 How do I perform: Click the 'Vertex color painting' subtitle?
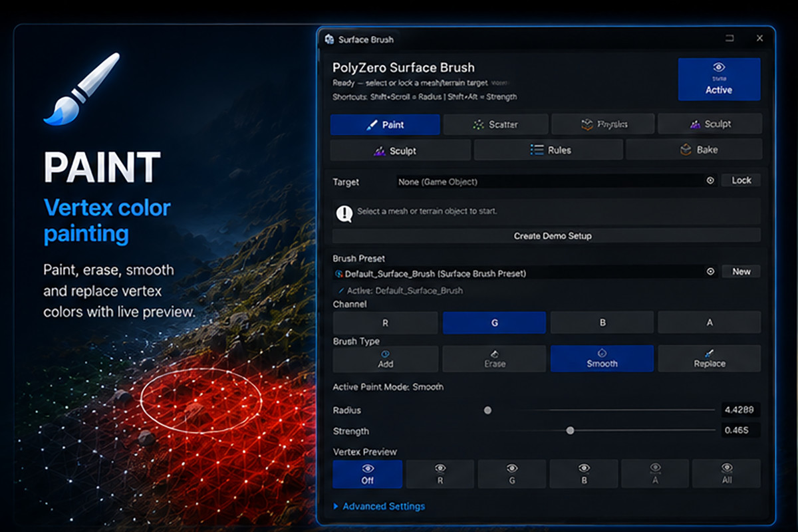(x=107, y=221)
